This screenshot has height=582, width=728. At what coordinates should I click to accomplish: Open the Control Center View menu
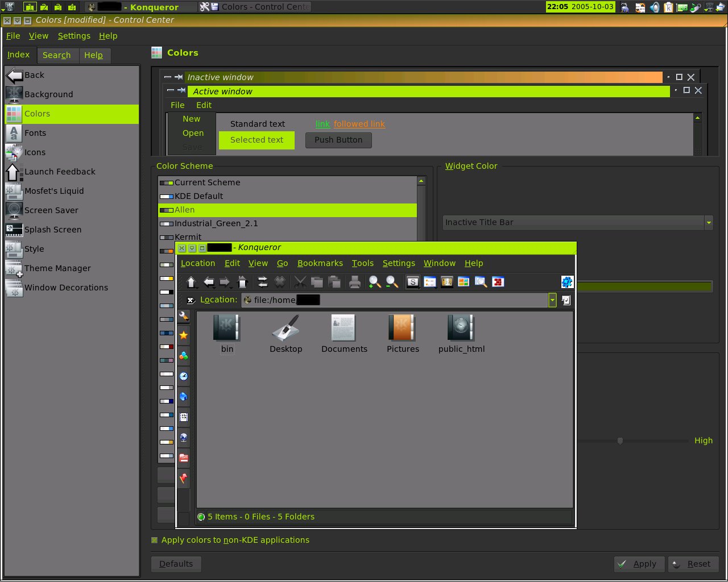[39, 36]
